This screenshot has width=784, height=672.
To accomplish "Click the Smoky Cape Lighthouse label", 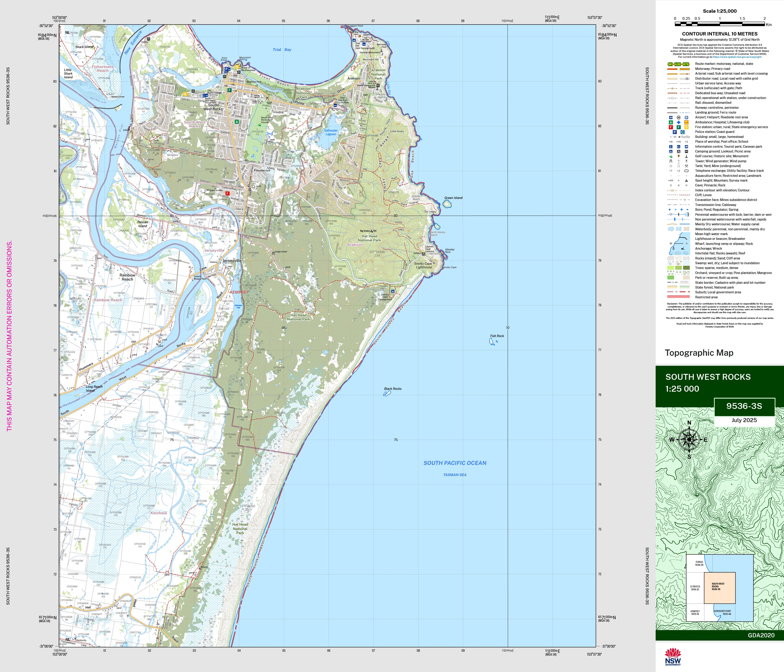I will pos(424,265).
